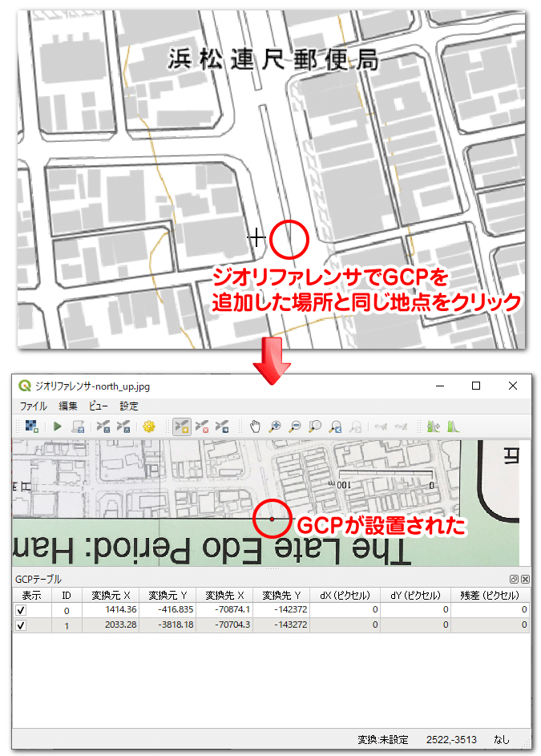
Task: Select the Add Point tool
Action: (x=182, y=427)
